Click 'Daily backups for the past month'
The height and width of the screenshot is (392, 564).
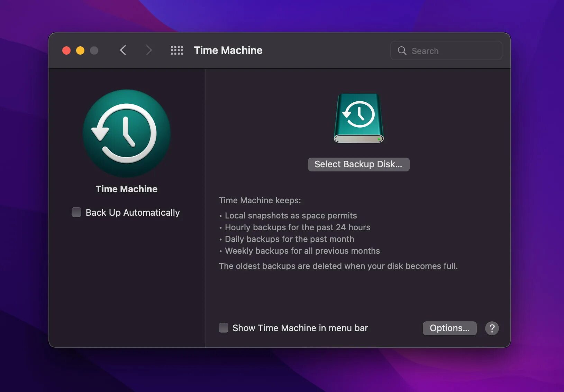(x=290, y=239)
